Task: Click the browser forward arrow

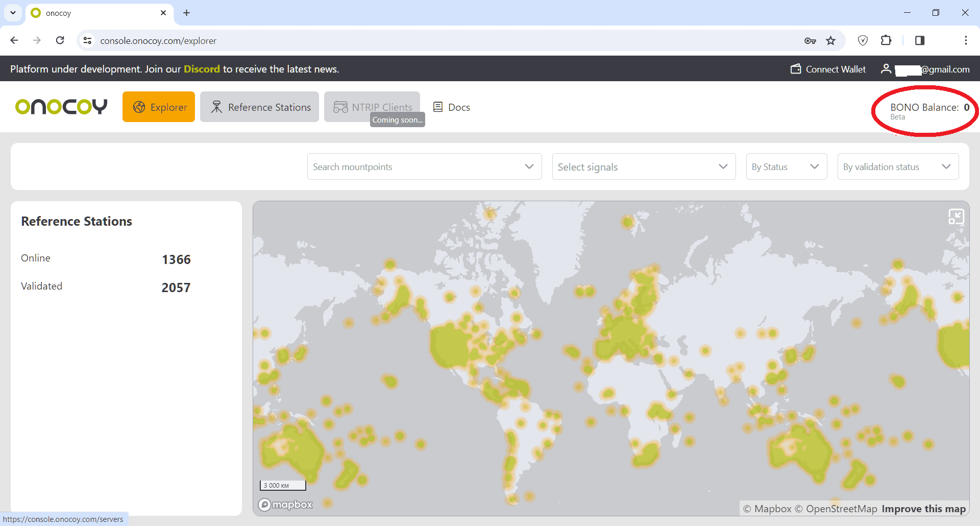Action: tap(37, 40)
